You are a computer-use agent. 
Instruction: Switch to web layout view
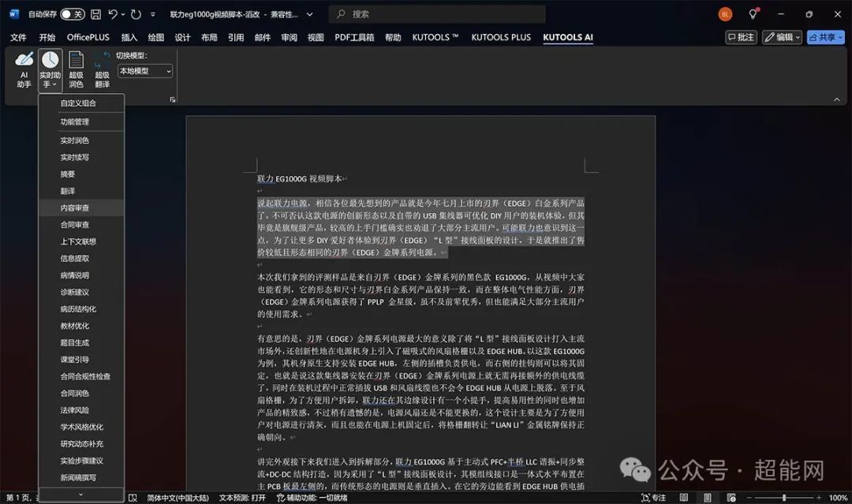[x=731, y=498]
